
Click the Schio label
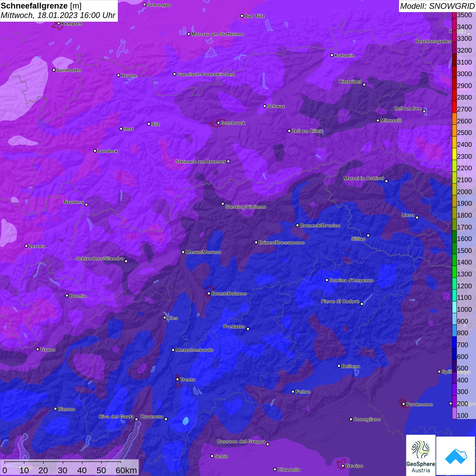[221, 456]
